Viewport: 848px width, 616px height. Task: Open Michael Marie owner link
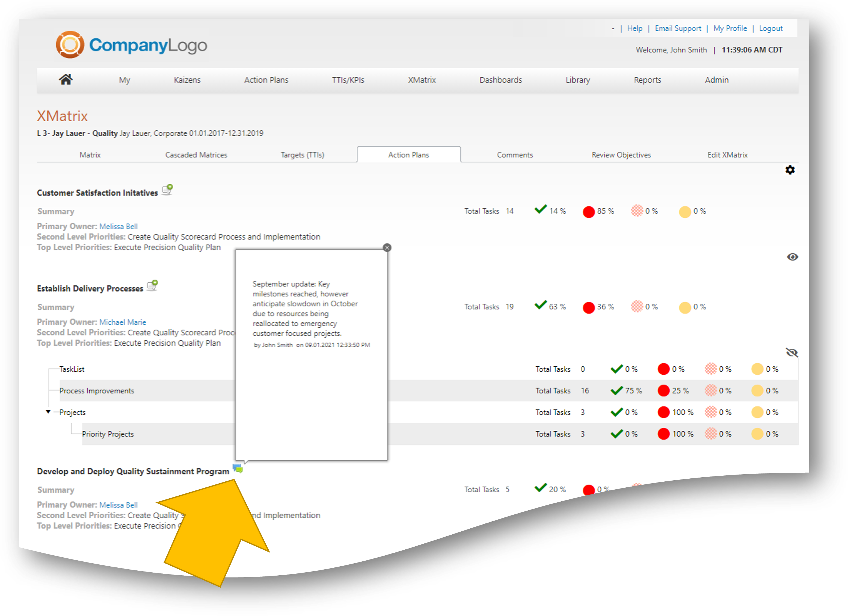tap(123, 322)
